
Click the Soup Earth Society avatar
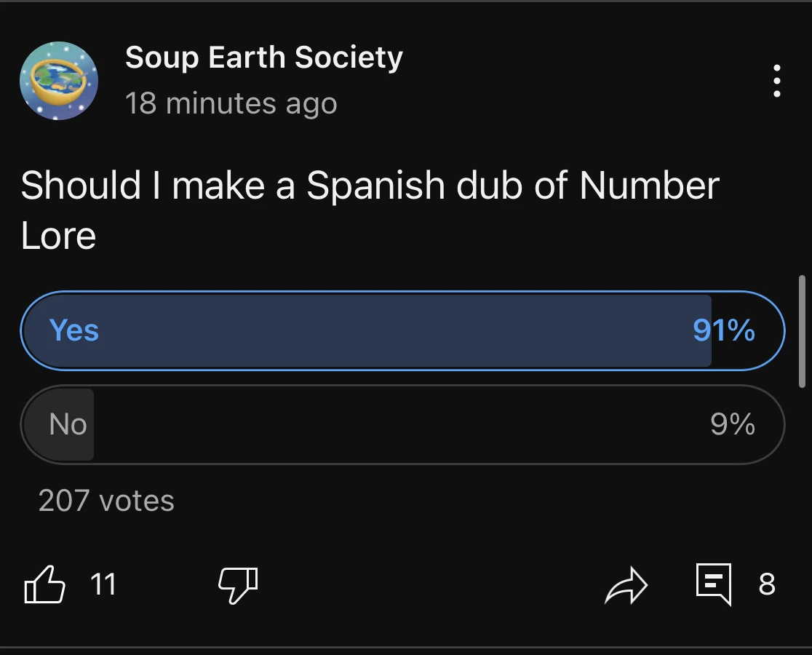[x=59, y=80]
